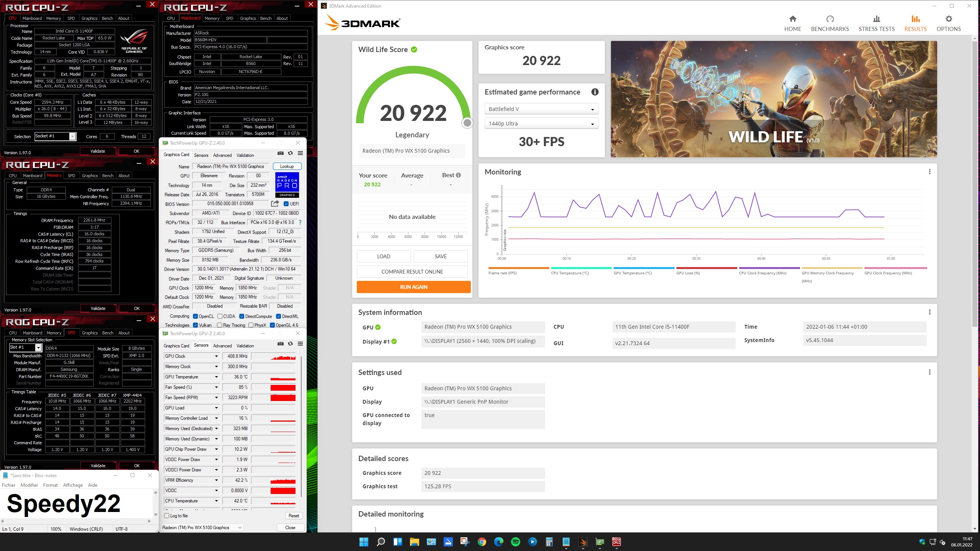The height and width of the screenshot is (551, 980).
Task: Open Settings used three-dot menu
Action: [x=929, y=372]
